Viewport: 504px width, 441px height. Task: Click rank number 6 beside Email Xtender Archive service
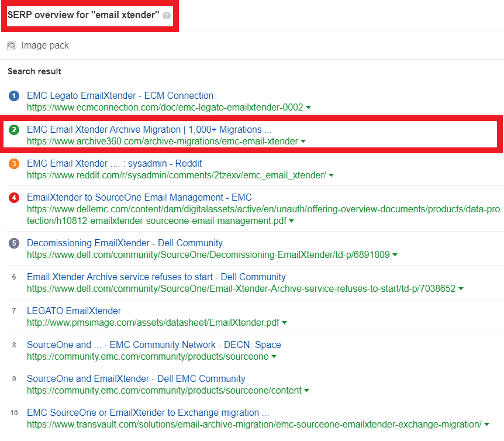click(14, 277)
